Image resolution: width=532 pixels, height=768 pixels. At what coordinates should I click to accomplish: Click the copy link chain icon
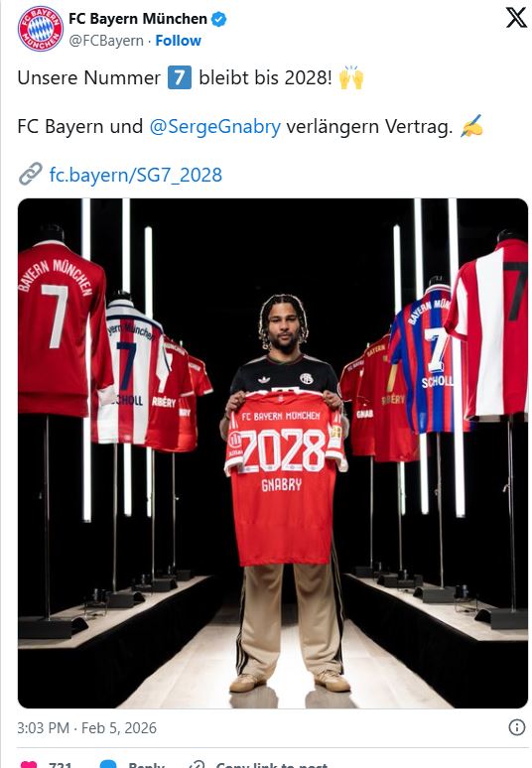(x=197, y=765)
